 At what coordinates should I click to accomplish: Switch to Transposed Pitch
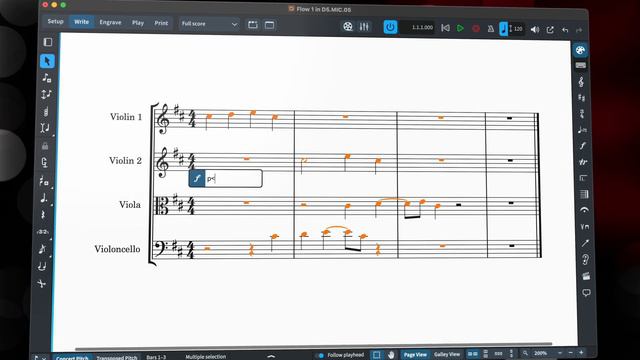tap(117, 358)
